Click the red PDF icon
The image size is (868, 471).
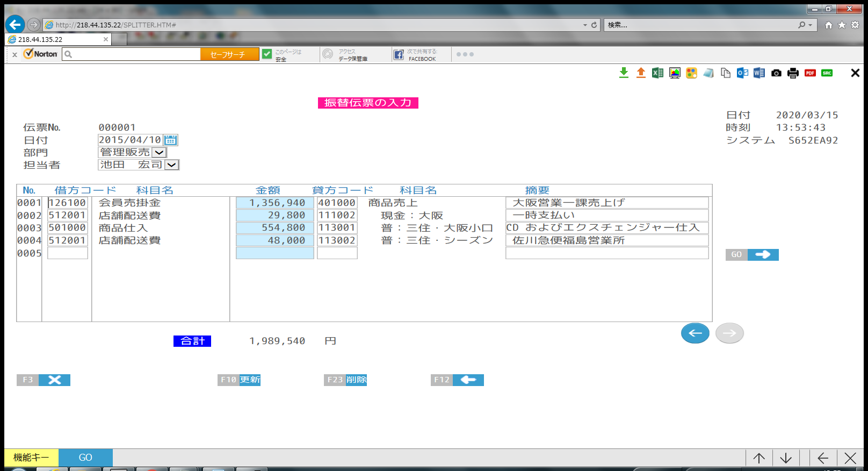[810, 73]
